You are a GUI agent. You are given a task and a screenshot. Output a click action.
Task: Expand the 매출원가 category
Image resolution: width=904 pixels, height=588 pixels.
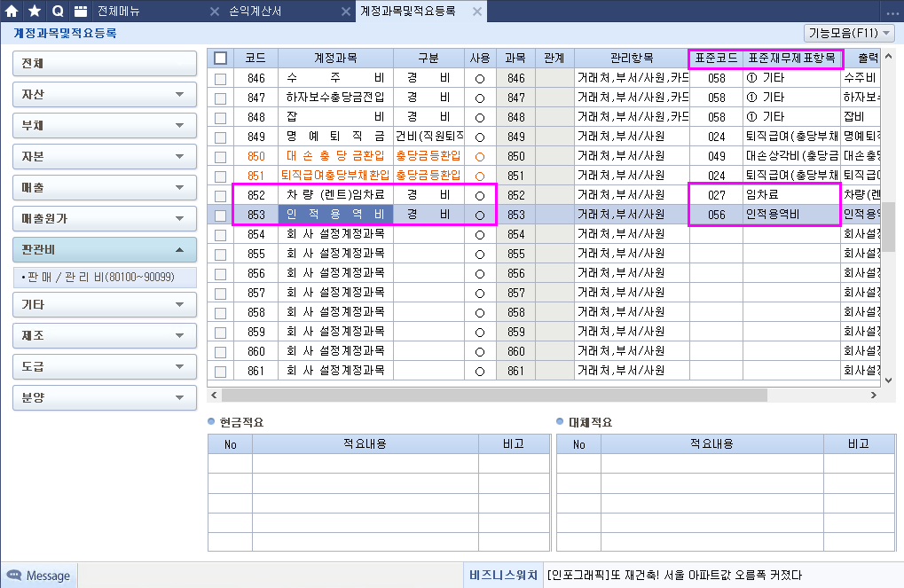coord(105,219)
